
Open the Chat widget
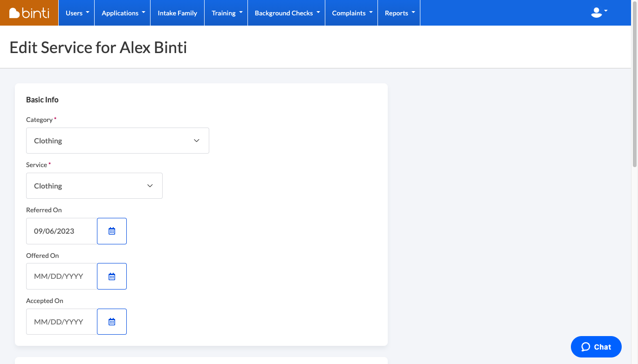click(596, 347)
